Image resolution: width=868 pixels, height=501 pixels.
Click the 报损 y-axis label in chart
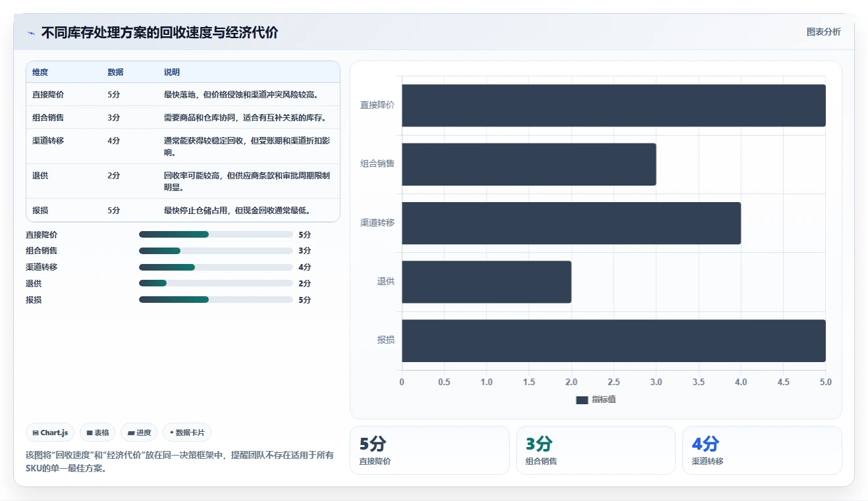click(x=386, y=340)
